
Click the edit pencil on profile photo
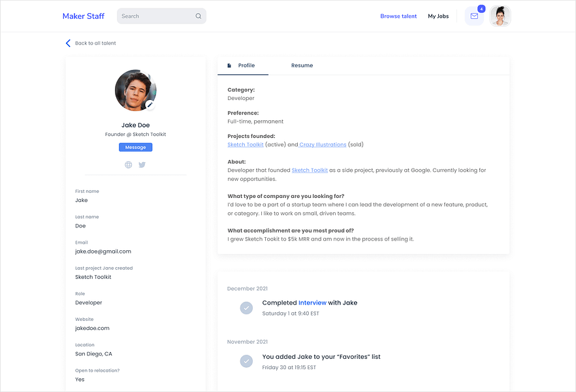click(150, 105)
